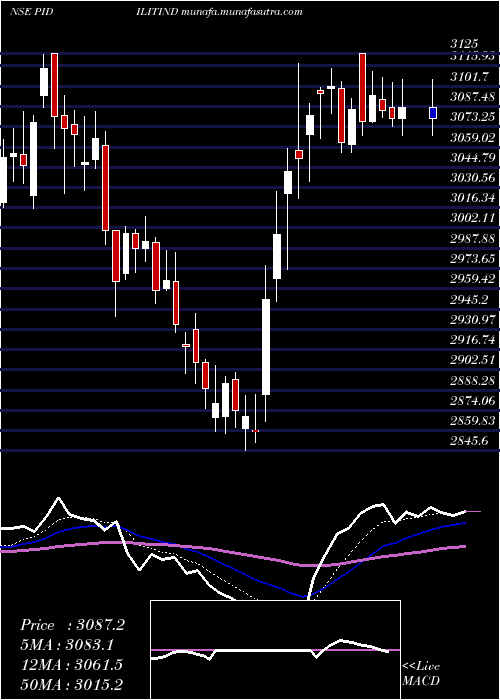Select the 2930.97 price axis label

(x=472, y=320)
